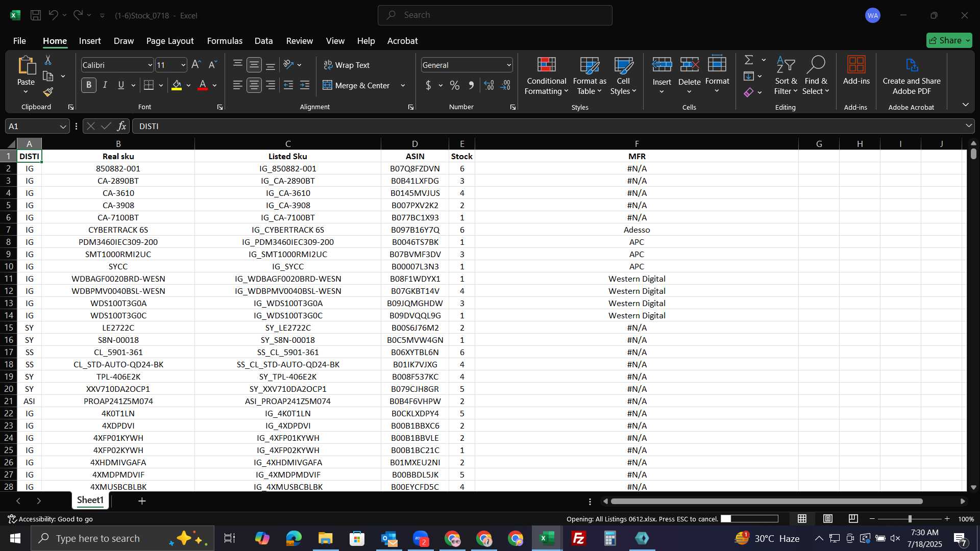Viewport: 980px width, 551px height.
Task: Click the Merge & Center button
Action: pos(356,85)
